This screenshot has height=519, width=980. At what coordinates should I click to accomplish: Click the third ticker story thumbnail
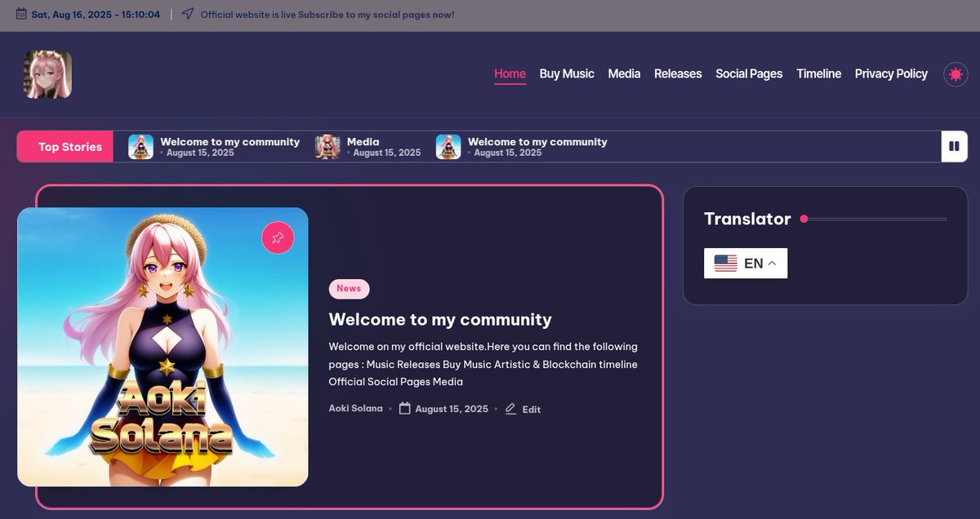[x=448, y=147]
